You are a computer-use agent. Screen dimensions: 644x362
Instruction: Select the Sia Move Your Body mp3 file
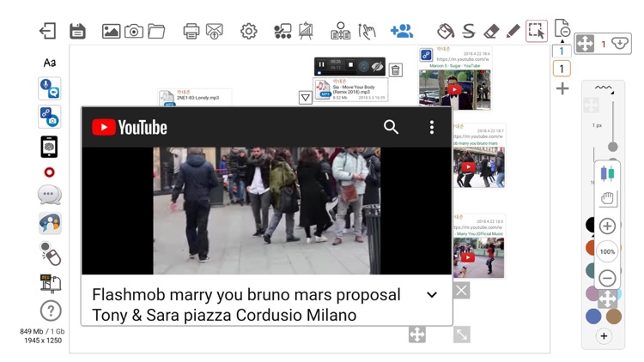coord(350,89)
